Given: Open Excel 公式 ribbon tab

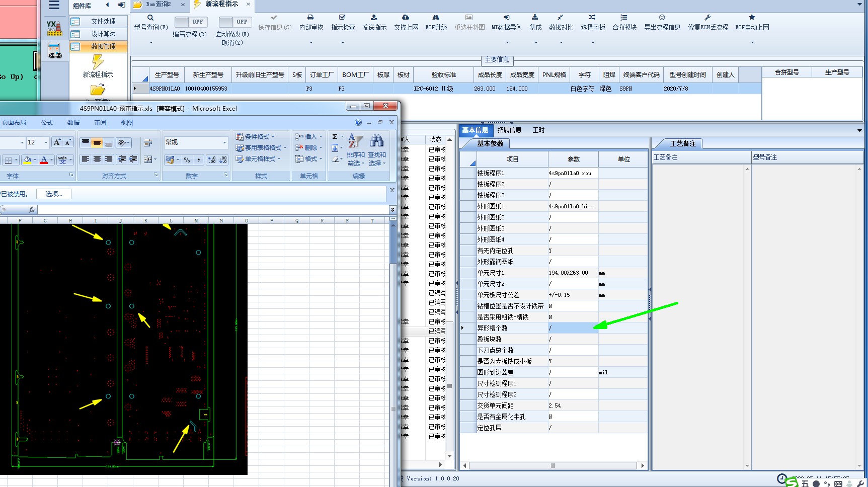Looking at the screenshot, I should [47, 123].
